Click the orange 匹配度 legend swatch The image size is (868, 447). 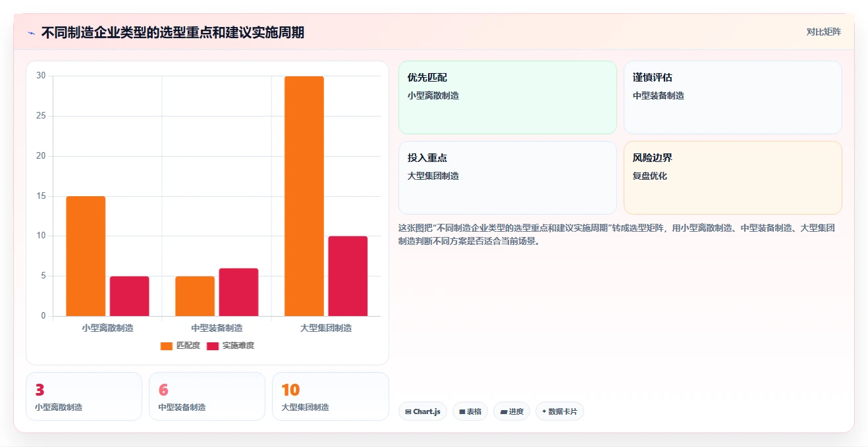click(x=167, y=346)
